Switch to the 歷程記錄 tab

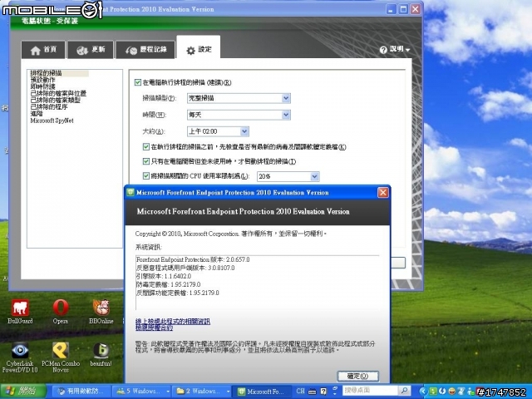coord(145,50)
